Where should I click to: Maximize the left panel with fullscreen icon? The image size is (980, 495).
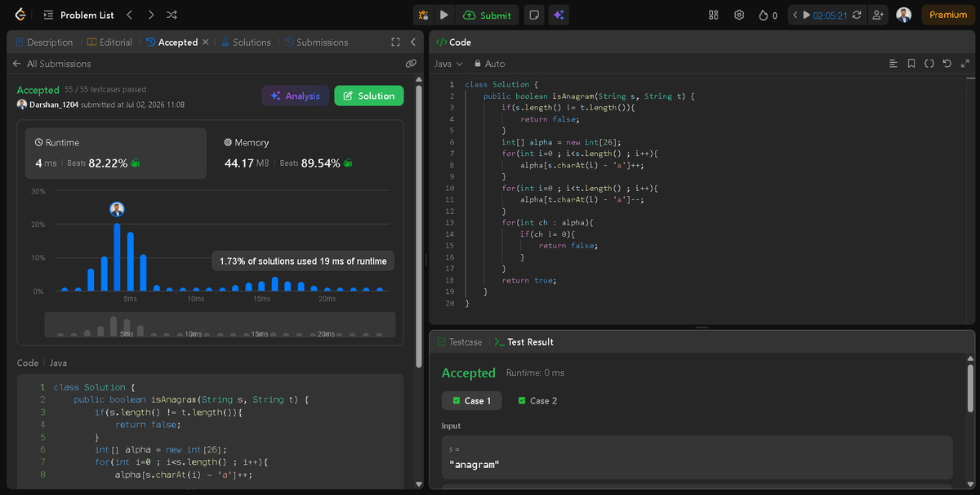click(396, 42)
